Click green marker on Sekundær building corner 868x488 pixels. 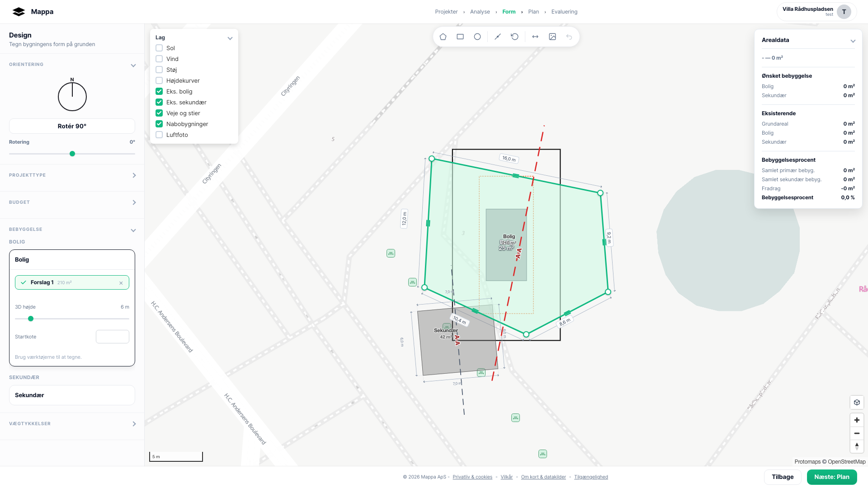[x=481, y=372]
